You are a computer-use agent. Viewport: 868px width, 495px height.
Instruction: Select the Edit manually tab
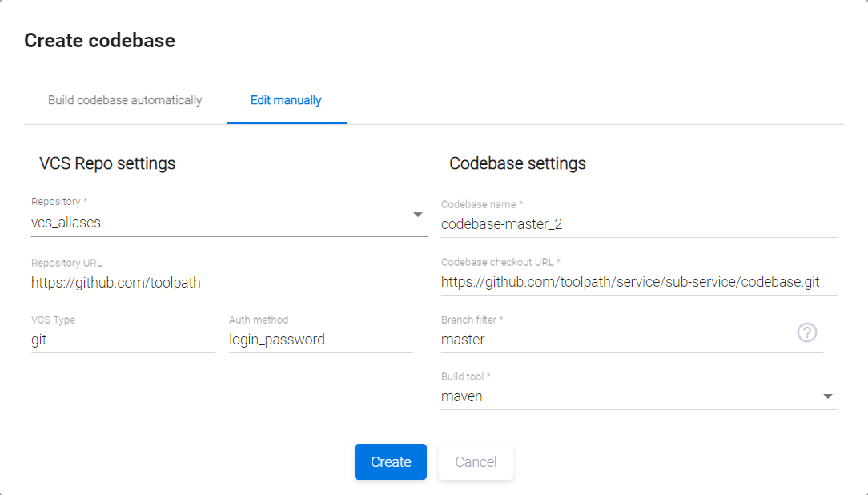[286, 101]
